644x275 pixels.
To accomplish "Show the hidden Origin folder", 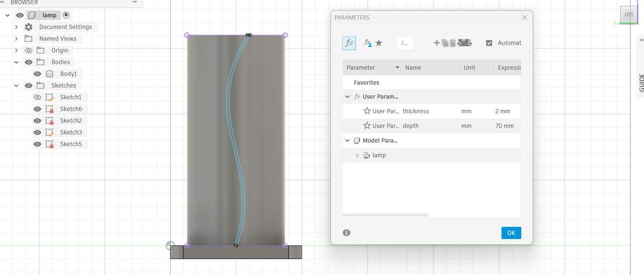I will 29,50.
